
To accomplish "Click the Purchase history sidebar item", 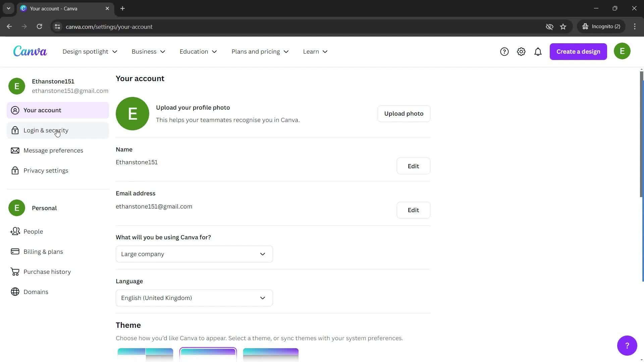I will (47, 271).
